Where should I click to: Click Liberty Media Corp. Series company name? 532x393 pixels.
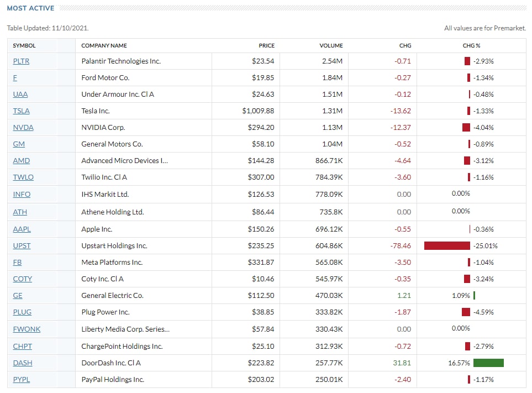(x=125, y=329)
